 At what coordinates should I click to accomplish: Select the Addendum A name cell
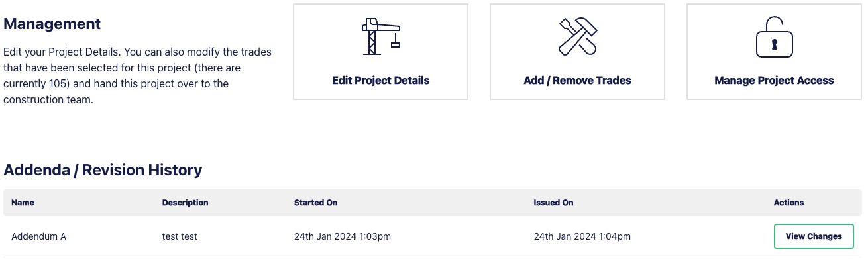coord(38,236)
